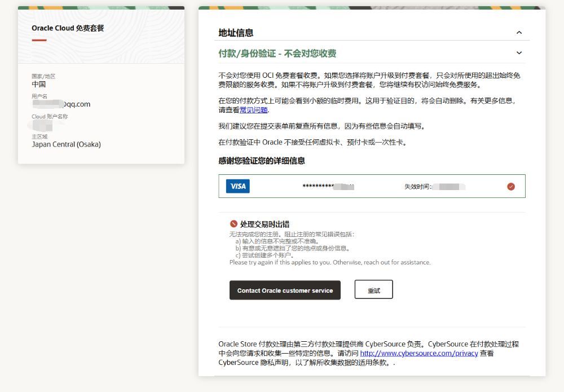564x392 pixels.
Task: Click the VISA card logo
Action: pos(238,186)
